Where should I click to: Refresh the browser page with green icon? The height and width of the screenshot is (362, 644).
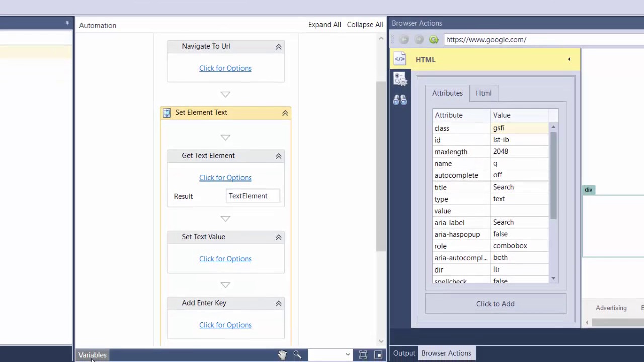click(434, 39)
